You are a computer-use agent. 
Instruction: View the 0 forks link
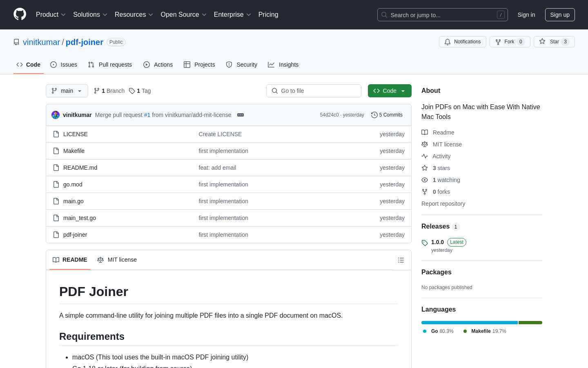436,192
